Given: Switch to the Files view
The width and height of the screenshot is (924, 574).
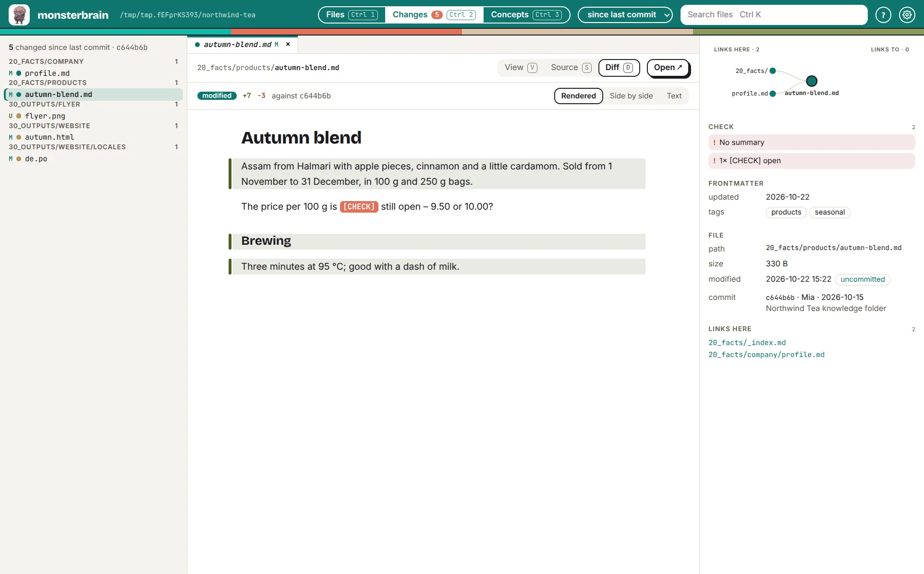Looking at the screenshot, I should pos(352,15).
